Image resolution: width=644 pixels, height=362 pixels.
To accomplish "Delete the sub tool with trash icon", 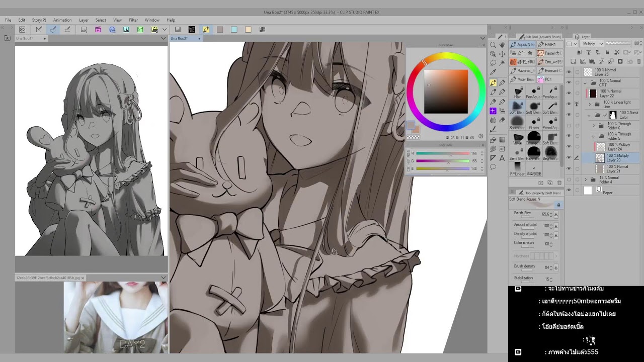I will click(x=559, y=183).
